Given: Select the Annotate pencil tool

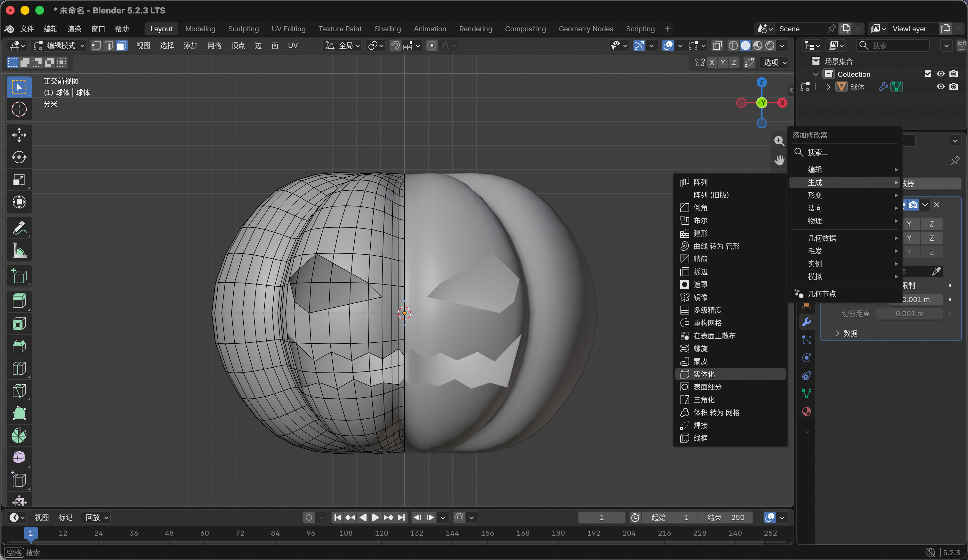Looking at the screenshot, I should [19, 228].
